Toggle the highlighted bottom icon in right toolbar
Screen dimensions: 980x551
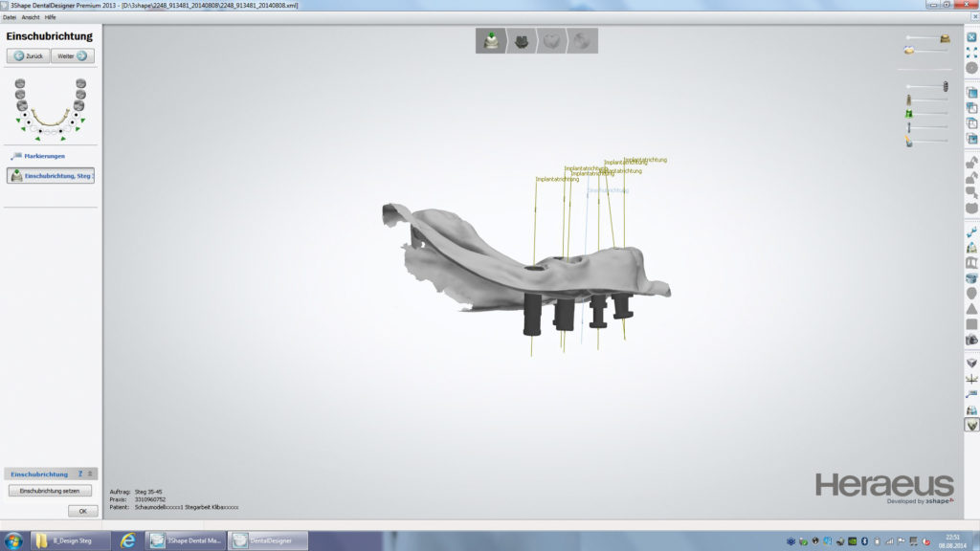click(x=971, y=425)
